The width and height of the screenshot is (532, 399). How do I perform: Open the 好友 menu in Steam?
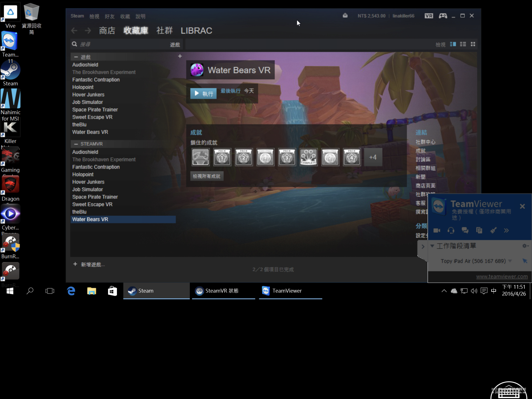[110, 16]
